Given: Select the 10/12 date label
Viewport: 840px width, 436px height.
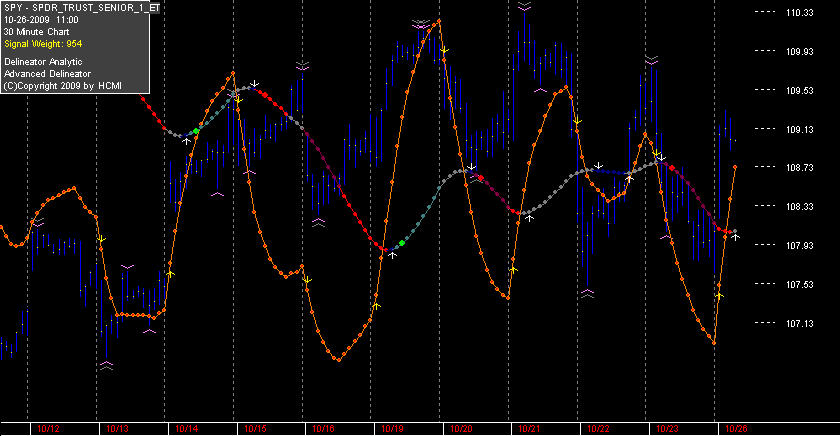Looking at the screenshot, I should pos(48,429).
